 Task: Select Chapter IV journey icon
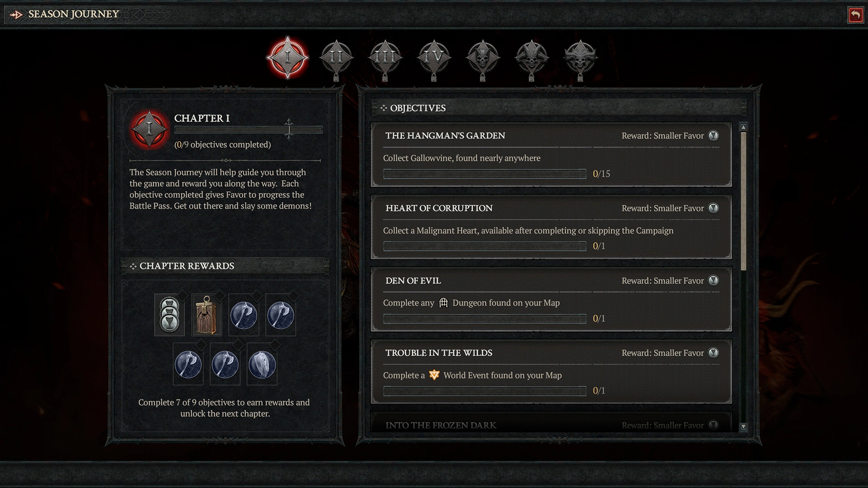pos(434,57)
